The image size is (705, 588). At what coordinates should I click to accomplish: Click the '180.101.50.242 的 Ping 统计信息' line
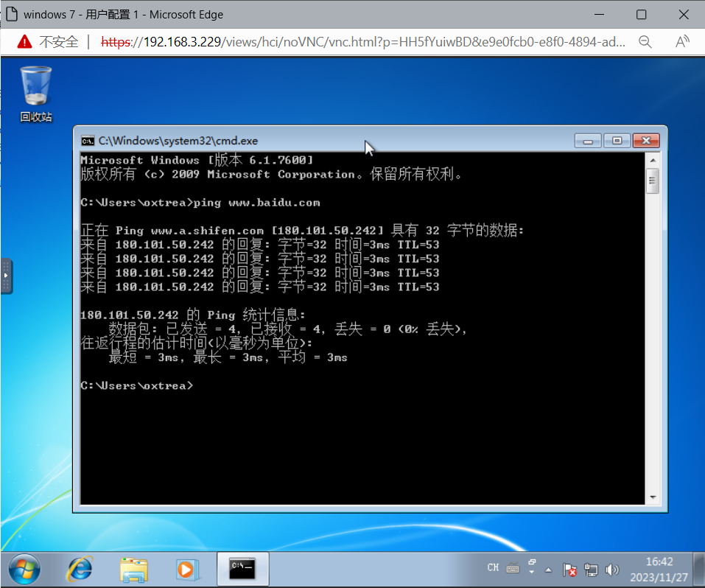point(193,315)
